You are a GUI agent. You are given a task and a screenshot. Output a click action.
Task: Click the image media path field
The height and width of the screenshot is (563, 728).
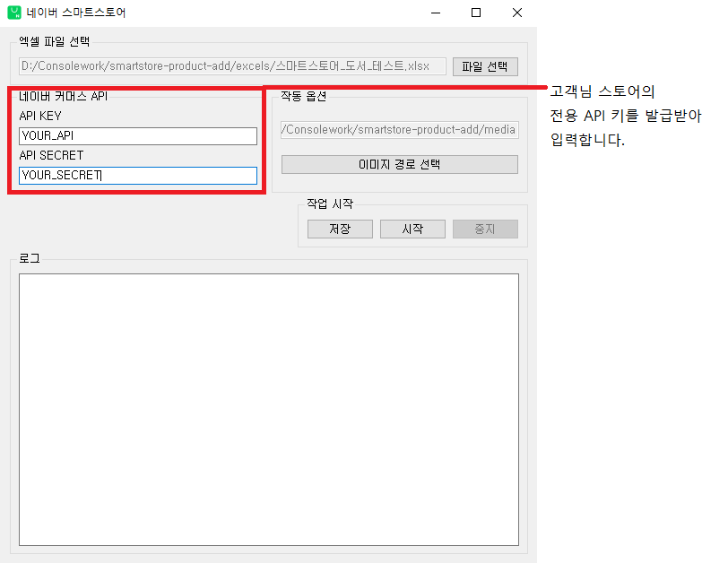tap(399, 130)
